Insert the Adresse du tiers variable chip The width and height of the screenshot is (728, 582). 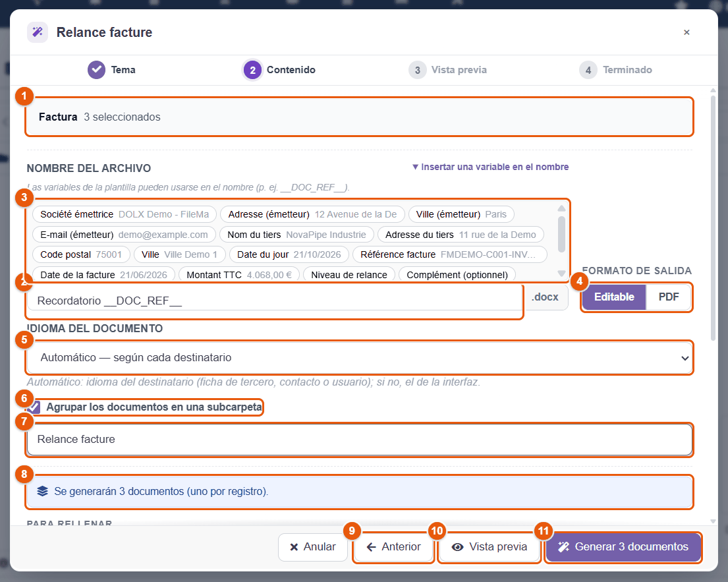[461, 235]
